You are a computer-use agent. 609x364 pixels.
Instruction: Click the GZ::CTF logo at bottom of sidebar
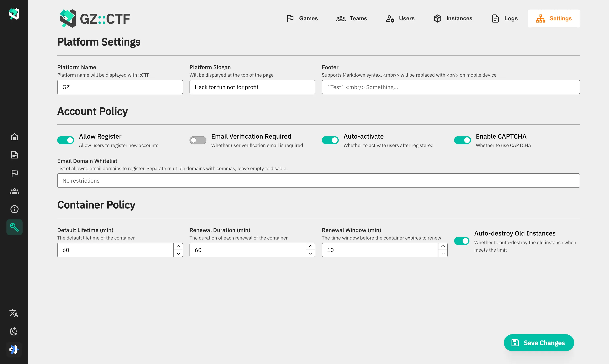point(14,349)
